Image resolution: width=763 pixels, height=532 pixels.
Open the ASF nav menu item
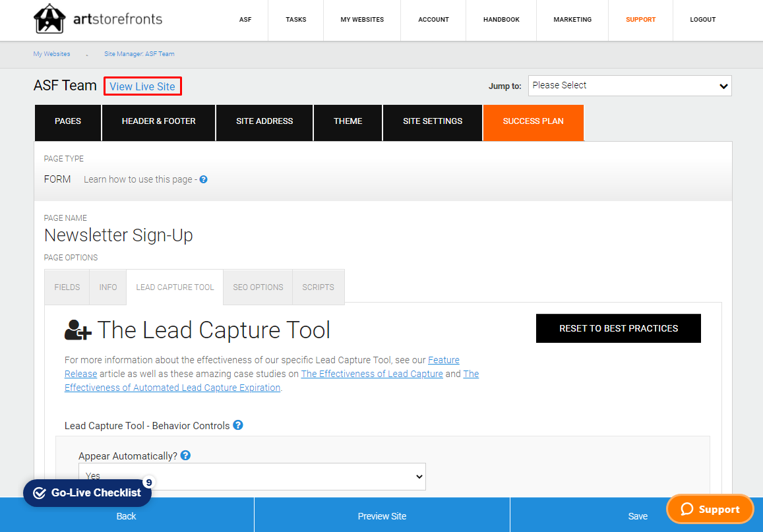coord(245,20)
